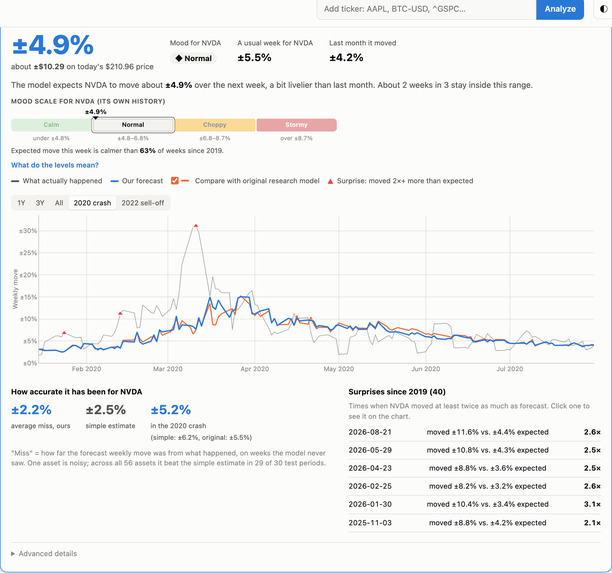Click the ±2.2% average miss value
Screen dimensions: 612x573
point(31,410)
